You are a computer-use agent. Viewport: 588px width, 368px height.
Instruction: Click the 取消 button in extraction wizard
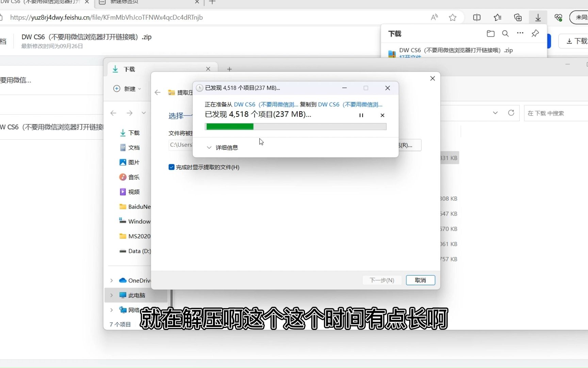pyautogui.click(x=421, y=280)
